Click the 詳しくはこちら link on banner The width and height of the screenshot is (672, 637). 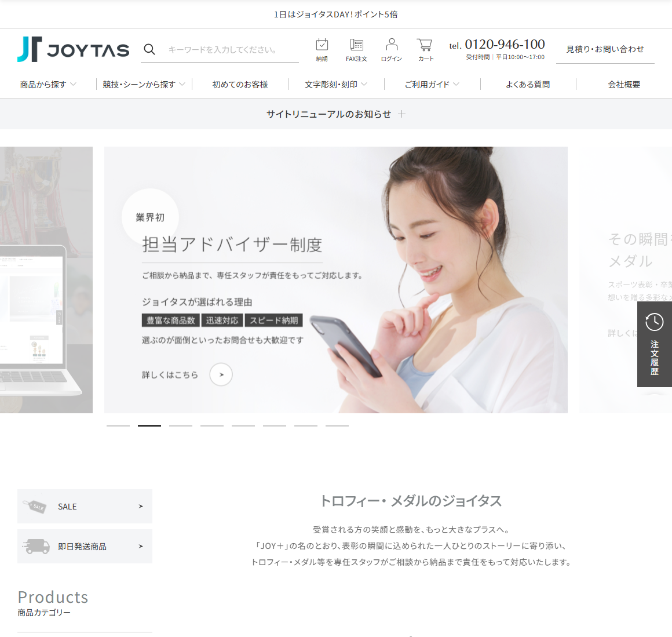[x=170, y=374]
